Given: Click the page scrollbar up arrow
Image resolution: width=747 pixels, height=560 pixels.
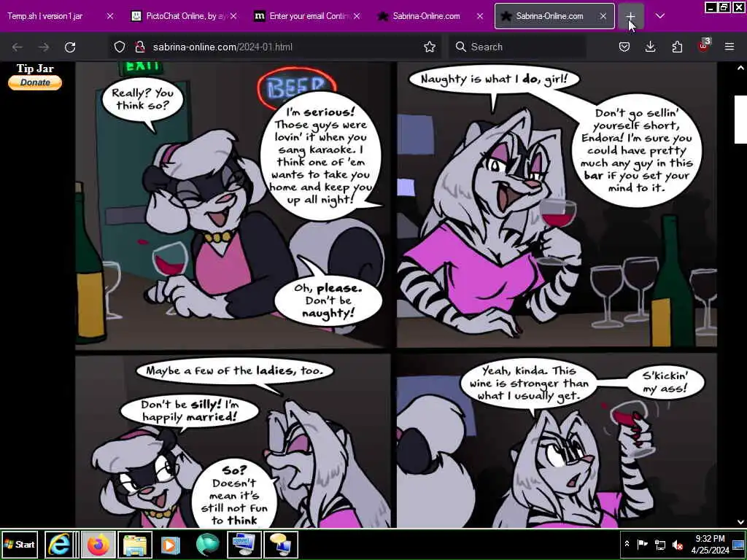Looking at the screenshot, I should 740,68.
